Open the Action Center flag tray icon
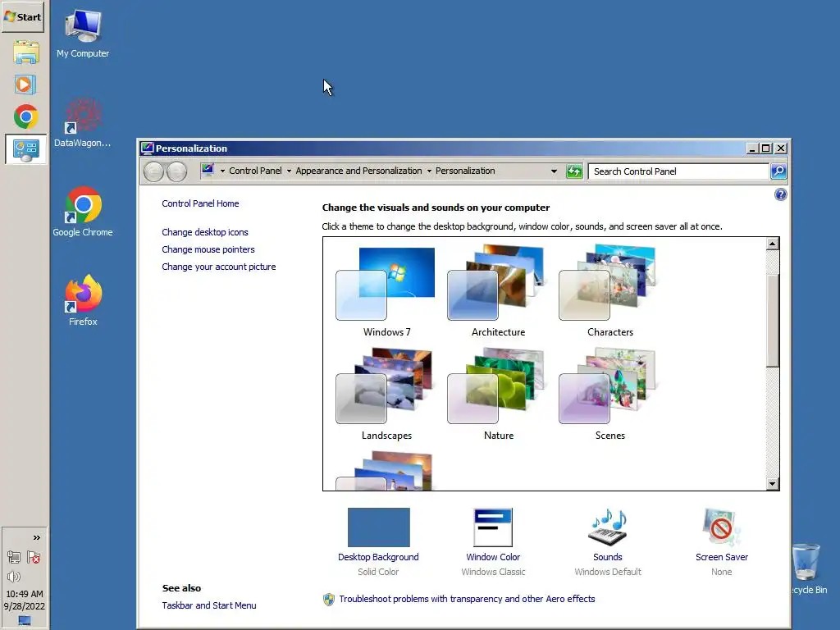Viewport: 840px width, 630px height. pyautogui.click(x=34, y=557)
